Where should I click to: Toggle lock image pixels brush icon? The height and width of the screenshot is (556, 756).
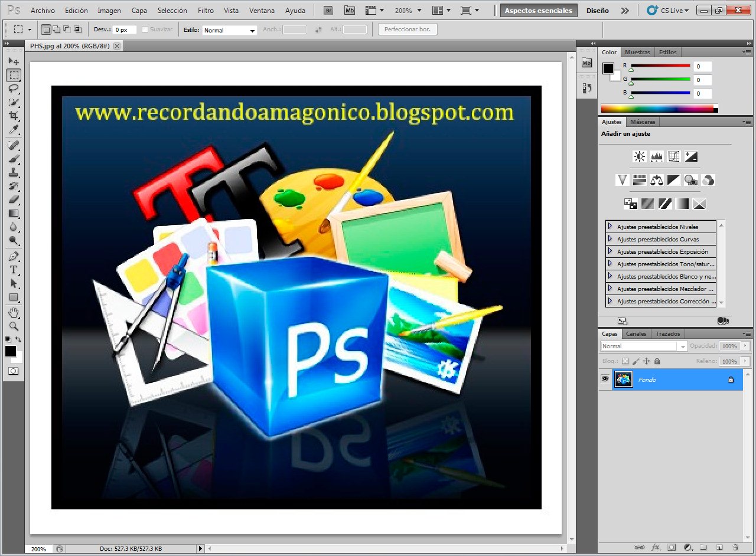coord(636,361)
